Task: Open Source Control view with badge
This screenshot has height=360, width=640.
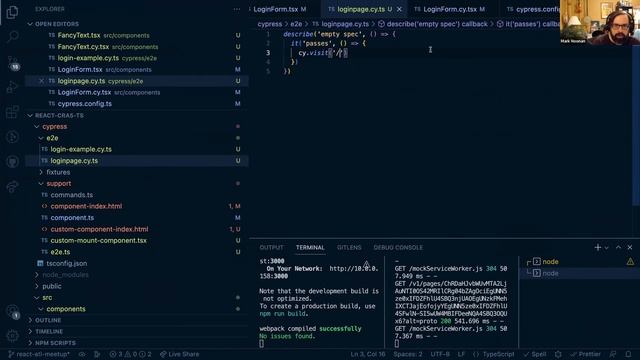Action: 12,62
